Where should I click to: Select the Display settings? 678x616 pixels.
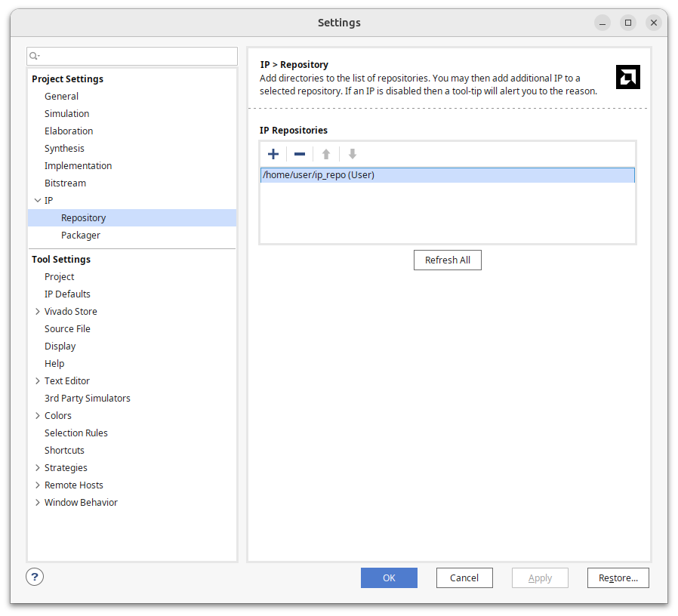click(x=60, y=346)
